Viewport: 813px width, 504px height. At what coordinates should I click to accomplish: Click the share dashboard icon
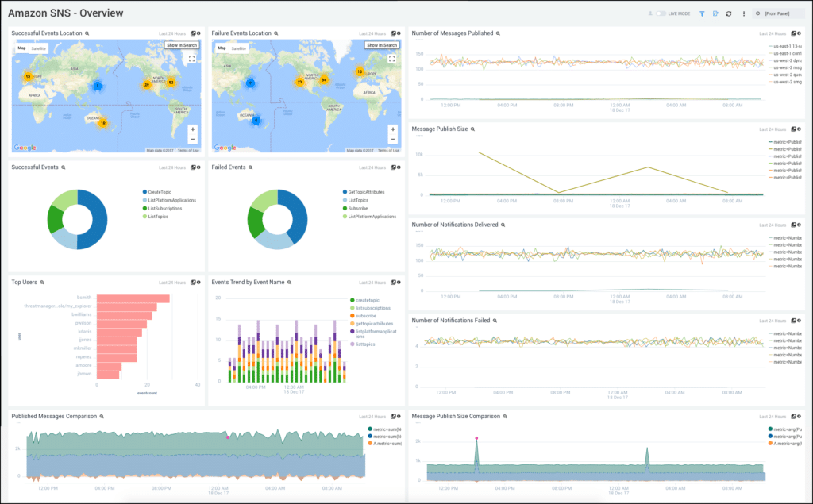(x=715, y=13)
